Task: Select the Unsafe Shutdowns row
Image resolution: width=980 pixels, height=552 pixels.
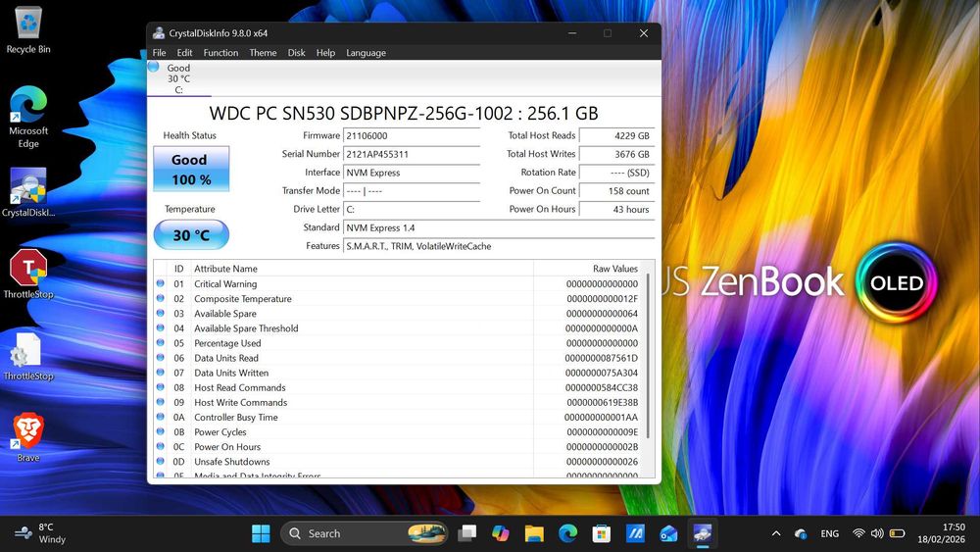Action: 399,462
